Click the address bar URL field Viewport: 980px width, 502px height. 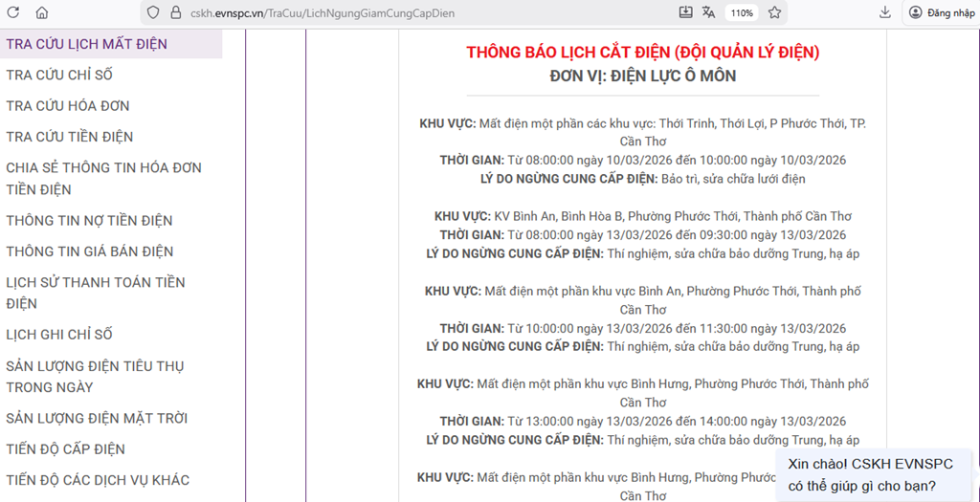click(383, 12)
